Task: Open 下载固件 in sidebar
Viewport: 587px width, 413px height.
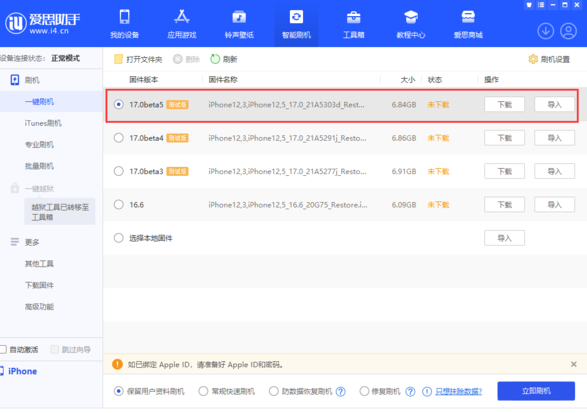Action: 39,285
